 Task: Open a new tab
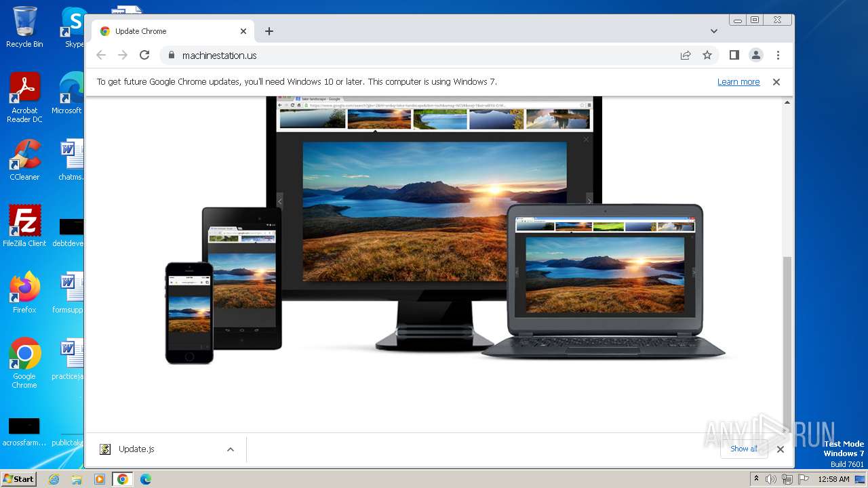point(269,31)
